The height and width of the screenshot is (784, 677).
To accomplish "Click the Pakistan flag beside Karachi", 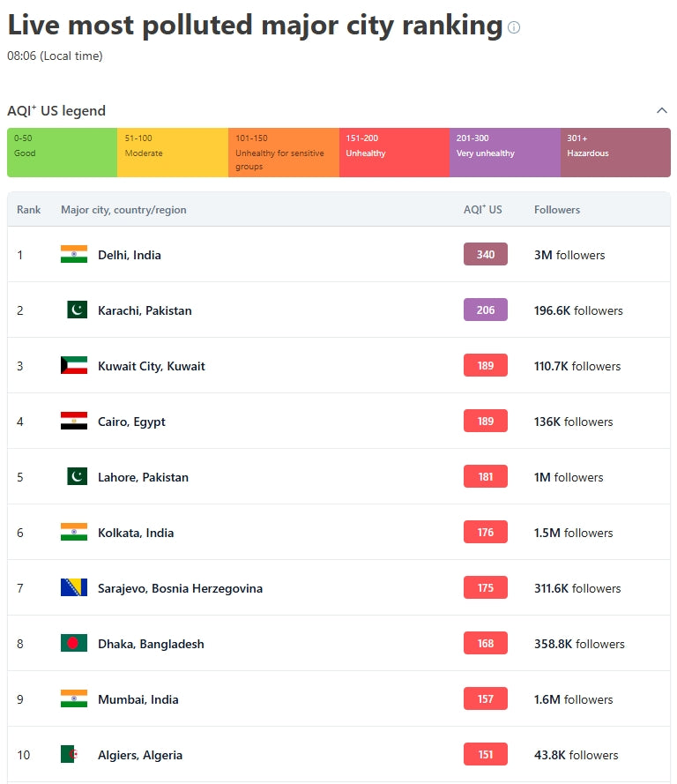I will [x=77, y=310].
